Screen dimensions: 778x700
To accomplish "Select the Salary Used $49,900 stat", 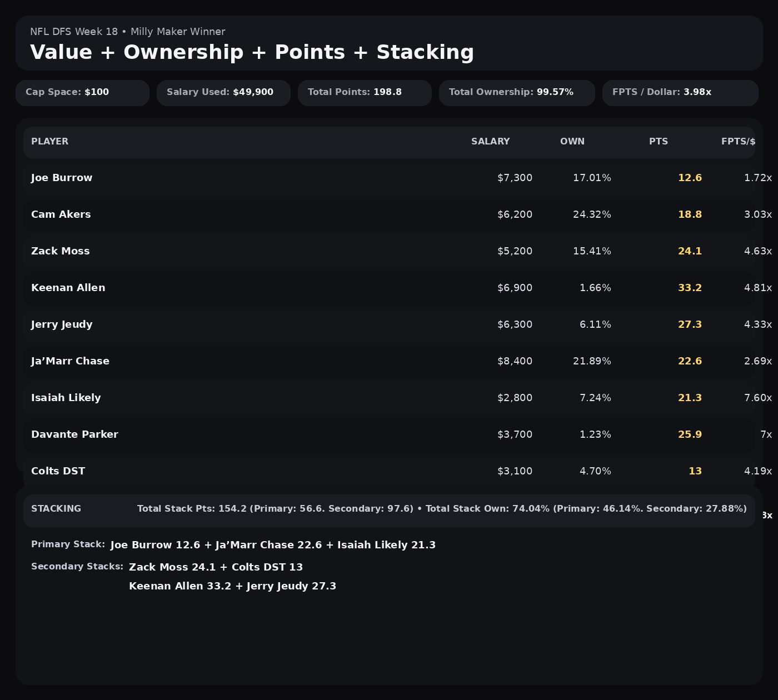I will click(x=223, y=93).
